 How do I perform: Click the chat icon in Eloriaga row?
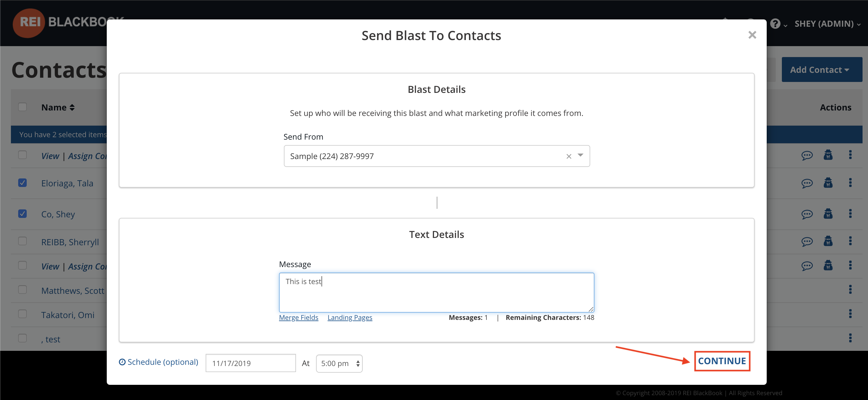[x=807, y=184]
